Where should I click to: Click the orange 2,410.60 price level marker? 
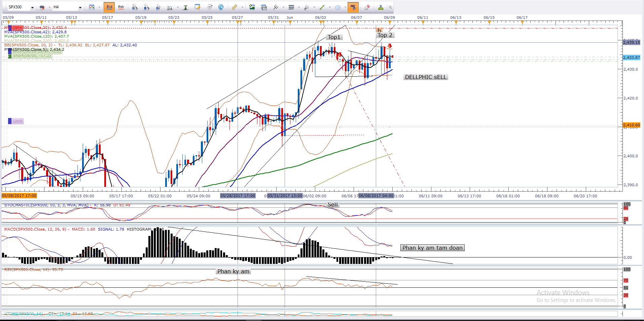point(631,125)
